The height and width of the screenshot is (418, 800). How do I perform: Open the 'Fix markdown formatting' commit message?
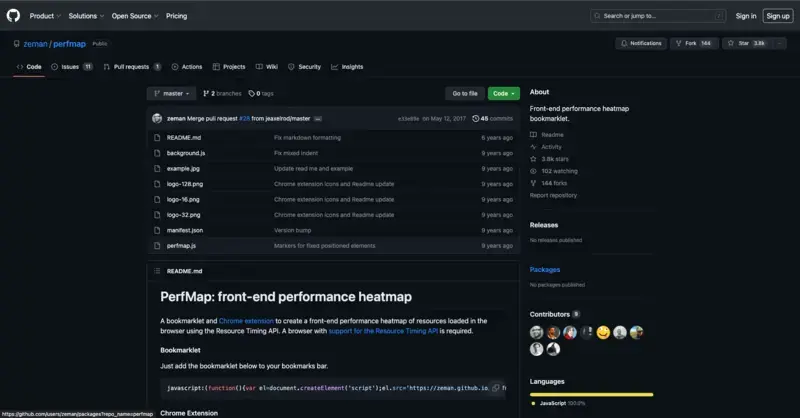coord(307,138)
